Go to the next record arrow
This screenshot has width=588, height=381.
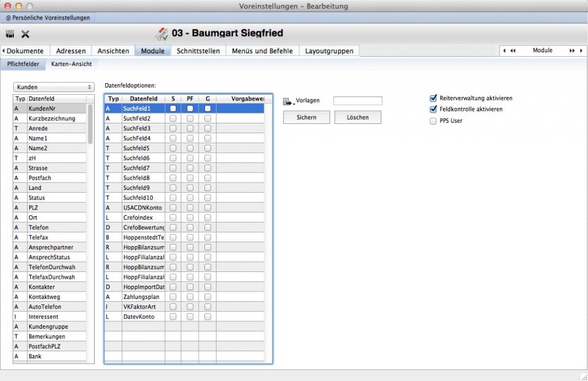581,50
